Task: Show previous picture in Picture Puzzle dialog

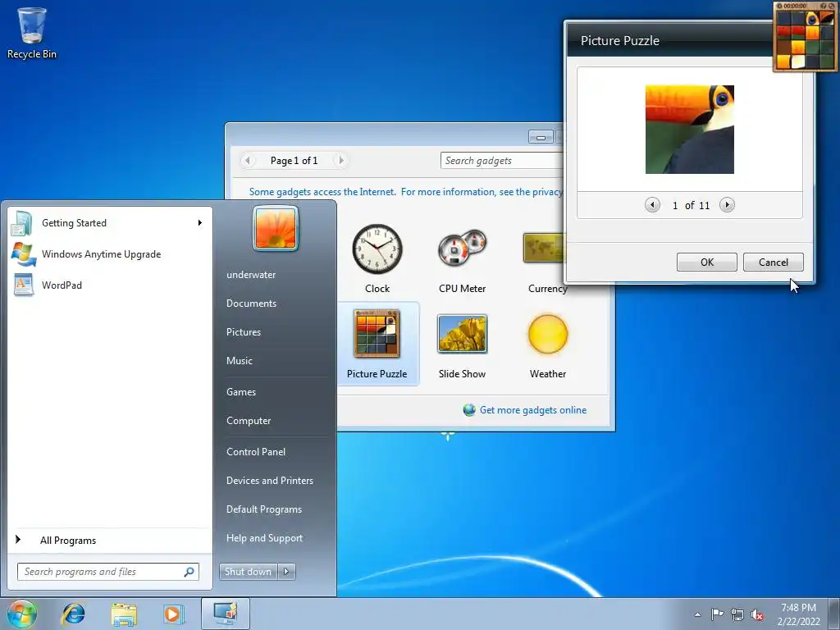Action: (x=652, y=204)
